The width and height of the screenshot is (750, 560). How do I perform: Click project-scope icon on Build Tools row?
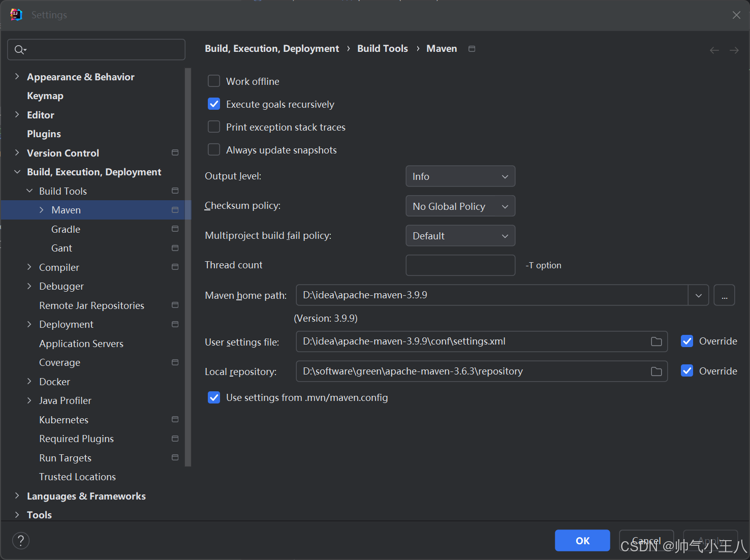tap(175, 191)
